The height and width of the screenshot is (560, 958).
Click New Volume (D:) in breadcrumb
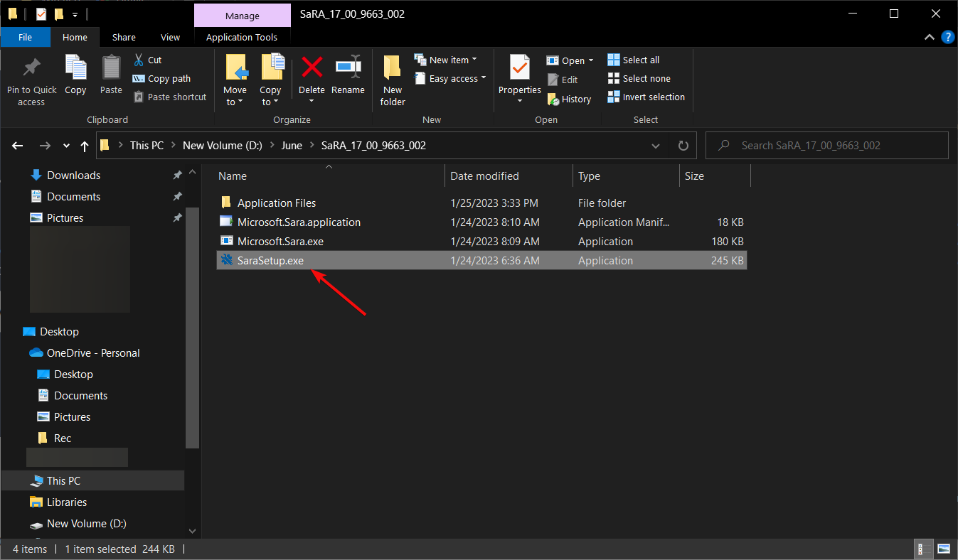(x=223, y=146)
